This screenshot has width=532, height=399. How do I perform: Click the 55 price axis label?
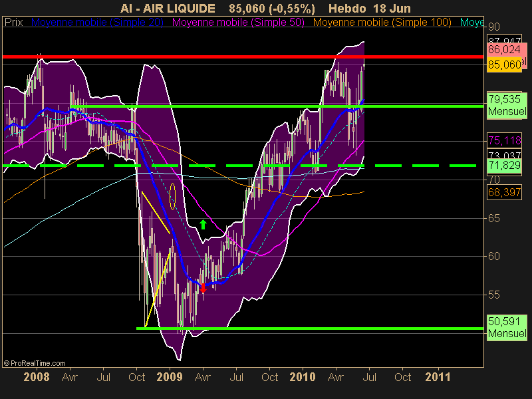click(494, 295)
